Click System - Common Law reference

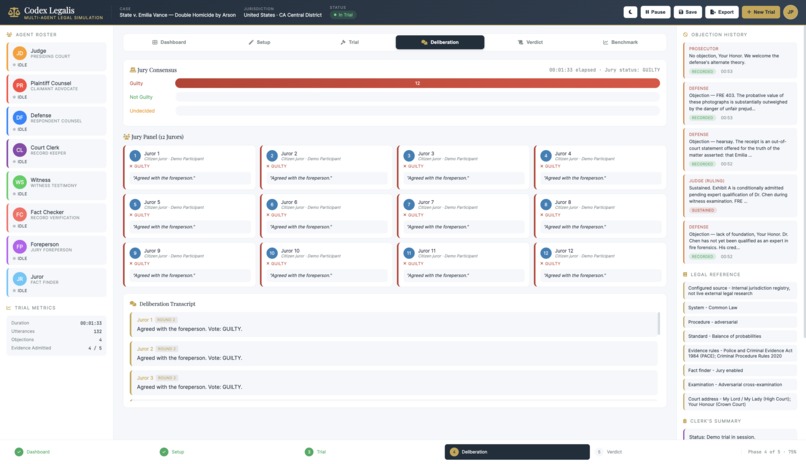pyautogui.click(x=740, y=308)
